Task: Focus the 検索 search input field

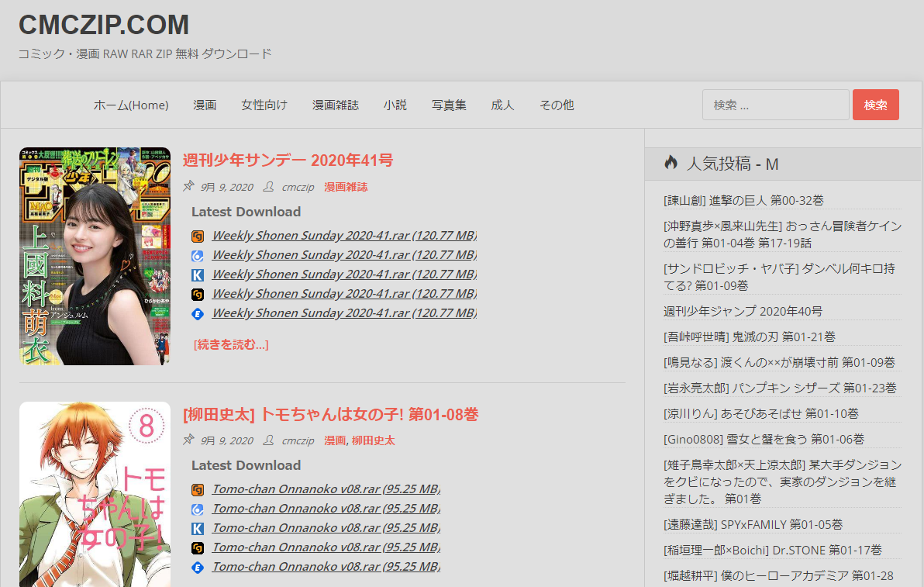Action: pyautogui.click(x=775, y=105)
